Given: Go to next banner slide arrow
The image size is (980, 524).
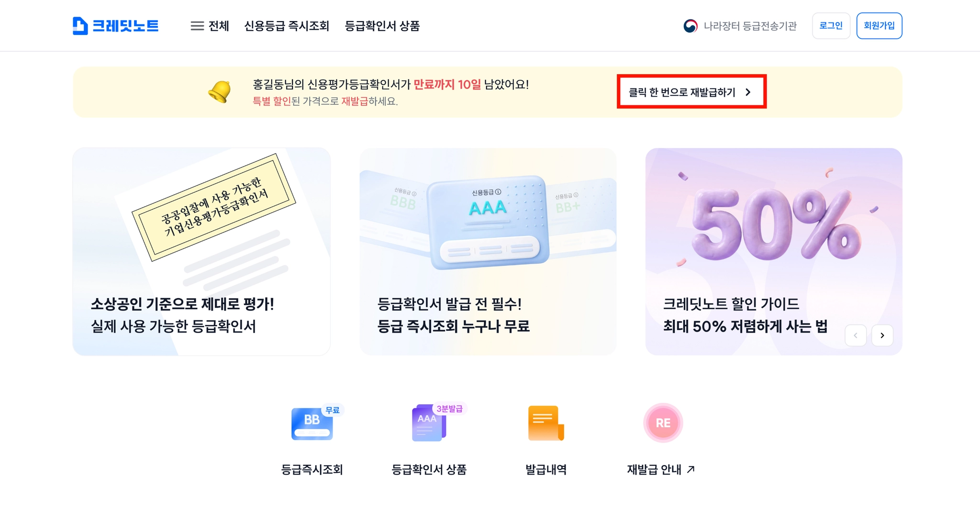Looking at the screenshot, I should (x=882, y=335).
